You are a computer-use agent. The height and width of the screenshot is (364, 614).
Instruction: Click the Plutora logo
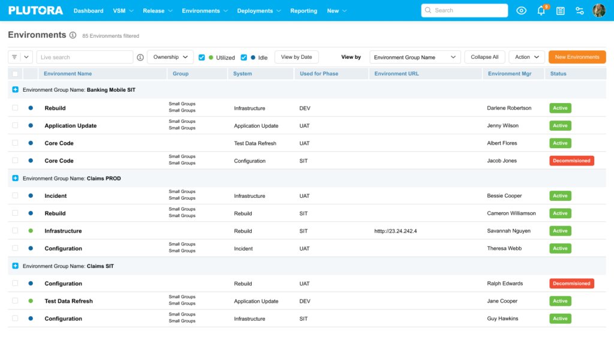pyautogui.click(x=35, y=11)
